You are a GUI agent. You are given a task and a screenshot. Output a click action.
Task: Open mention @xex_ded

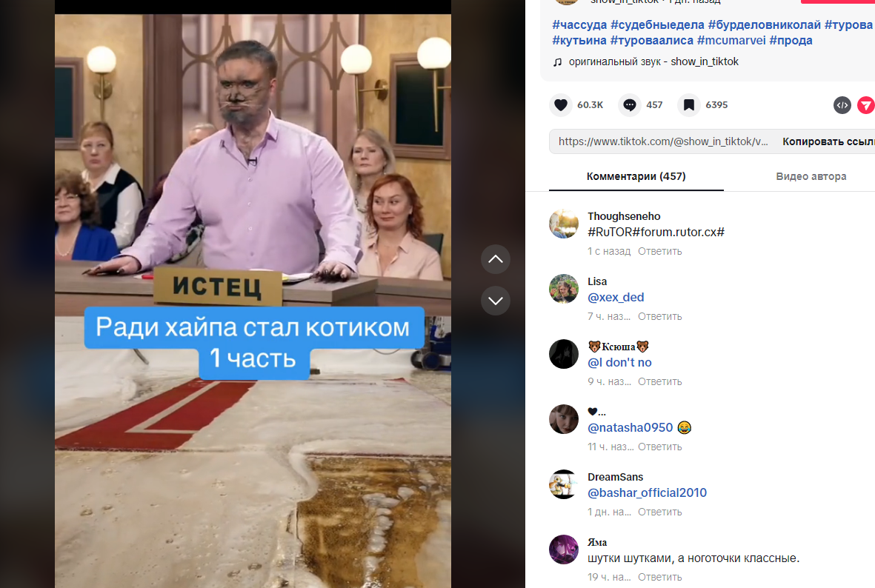pos(616,298)
